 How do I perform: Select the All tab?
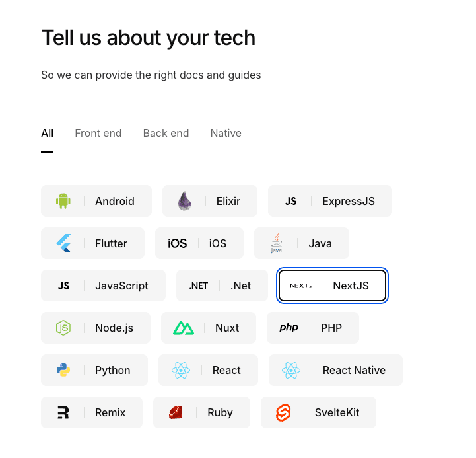pyautogui.click(x=47, y=133)
